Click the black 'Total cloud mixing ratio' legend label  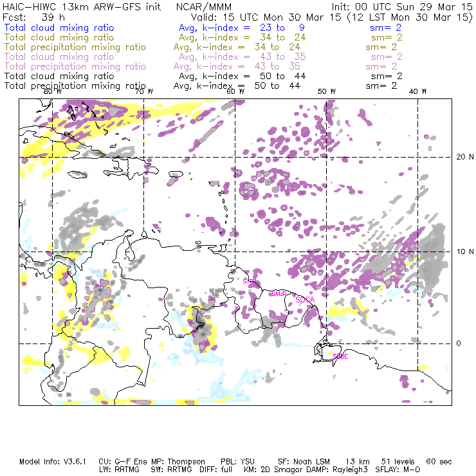click(x=59, y=76)
